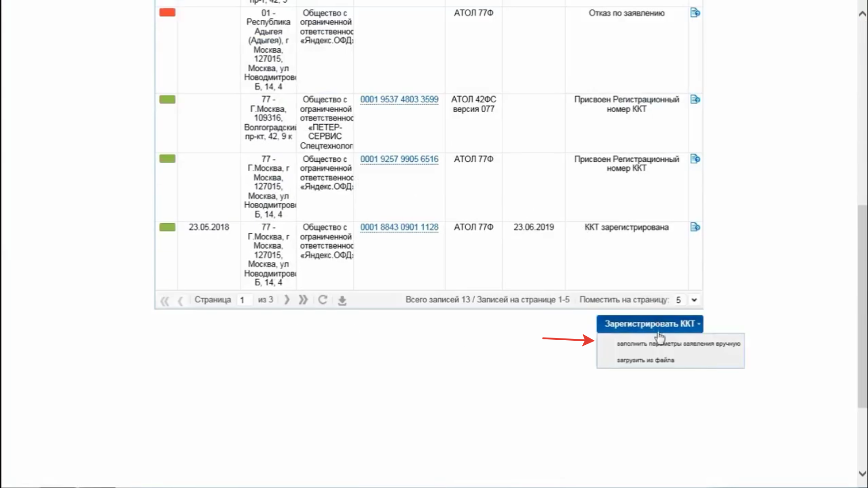Download table data with the export icon
This screenshot has width=868, height=488.
pyautogui.click(x=342, y=300)
